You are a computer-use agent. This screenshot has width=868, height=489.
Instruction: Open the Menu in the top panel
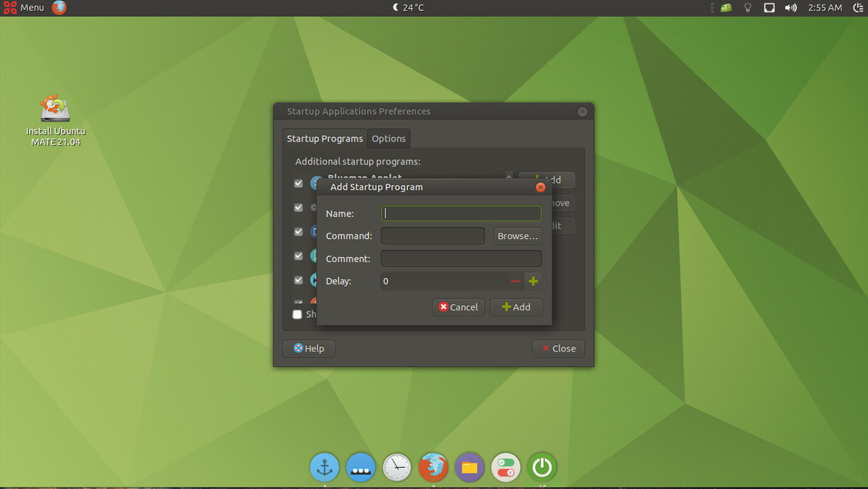[25, 8]
